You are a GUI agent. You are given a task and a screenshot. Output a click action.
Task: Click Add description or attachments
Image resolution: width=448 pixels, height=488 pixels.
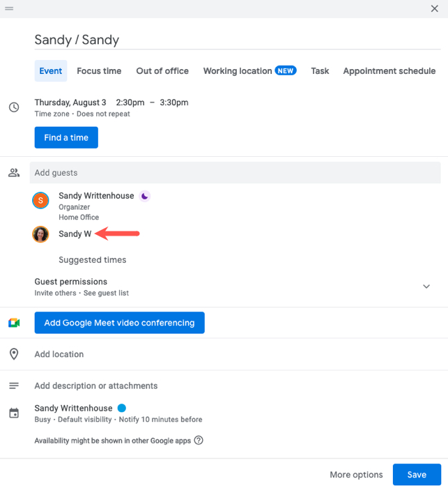click(96, 386)
